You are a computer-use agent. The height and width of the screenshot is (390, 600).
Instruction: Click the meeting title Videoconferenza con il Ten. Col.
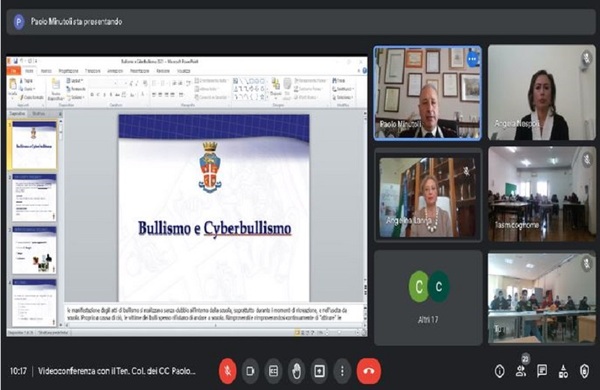pyautogui.click(x=117, y=371)
